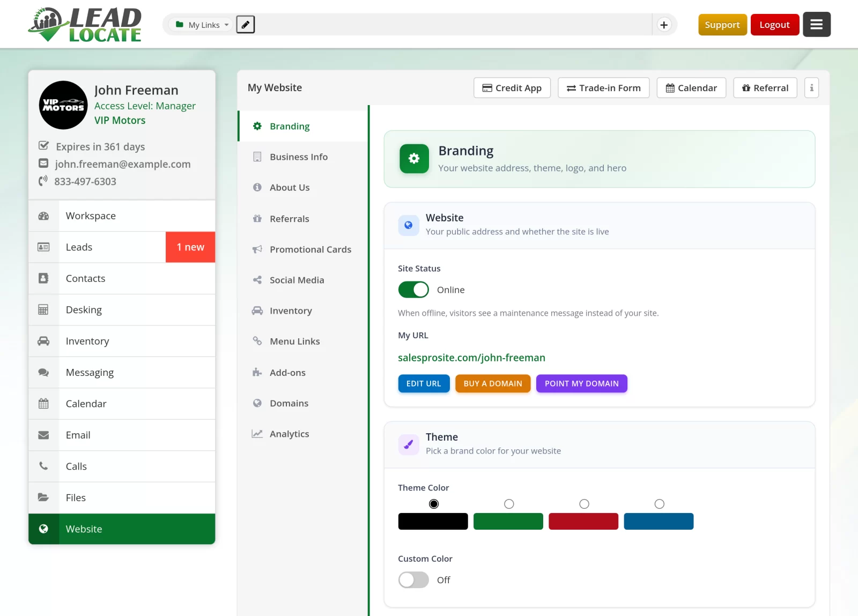
Task: Click the info icon beside Referral
Action: (x=811, y=88)
